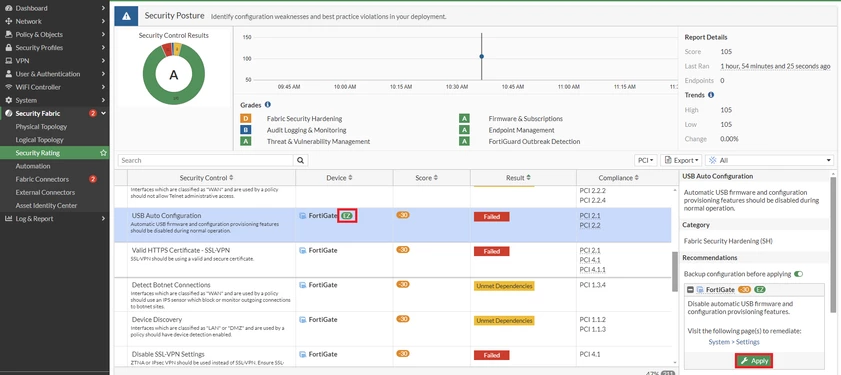Open Logical Topology page
Screen dimensions: 841x375
coord(40,139)
